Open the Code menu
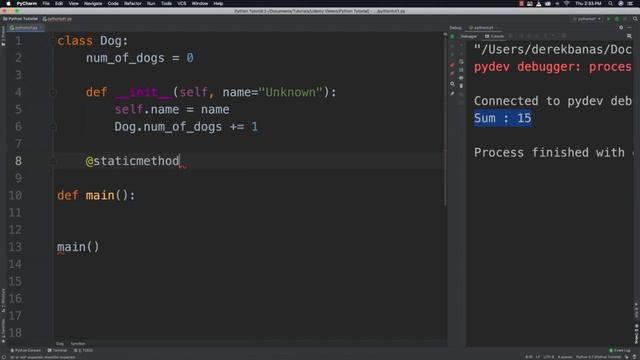Viewport: 640px width, 360px height. 113,3
